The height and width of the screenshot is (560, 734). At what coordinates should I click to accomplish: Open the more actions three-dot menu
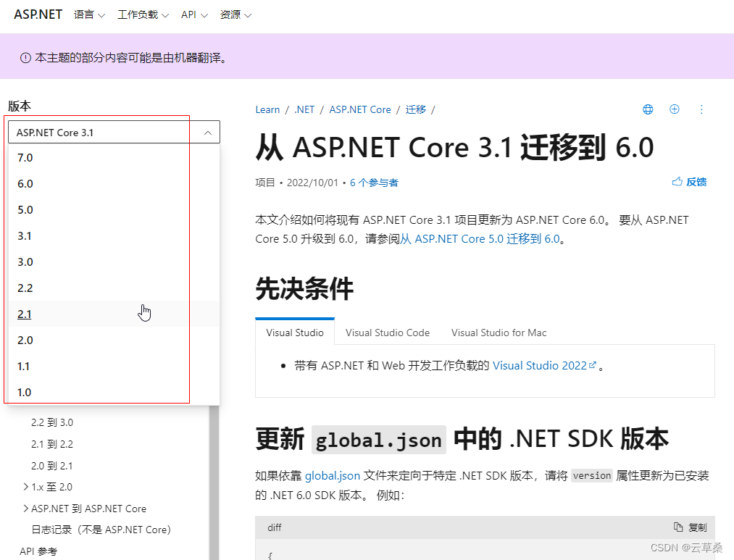coord(701,109)
